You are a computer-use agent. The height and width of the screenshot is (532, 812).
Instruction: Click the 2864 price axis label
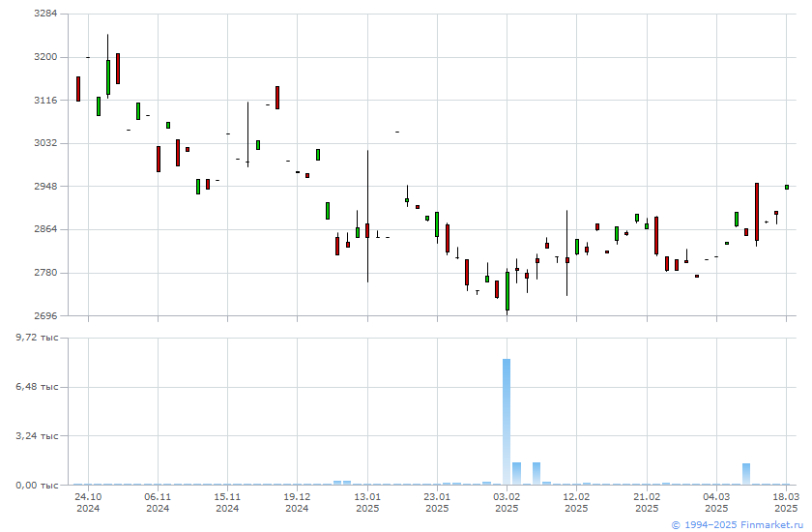[45, 229]
